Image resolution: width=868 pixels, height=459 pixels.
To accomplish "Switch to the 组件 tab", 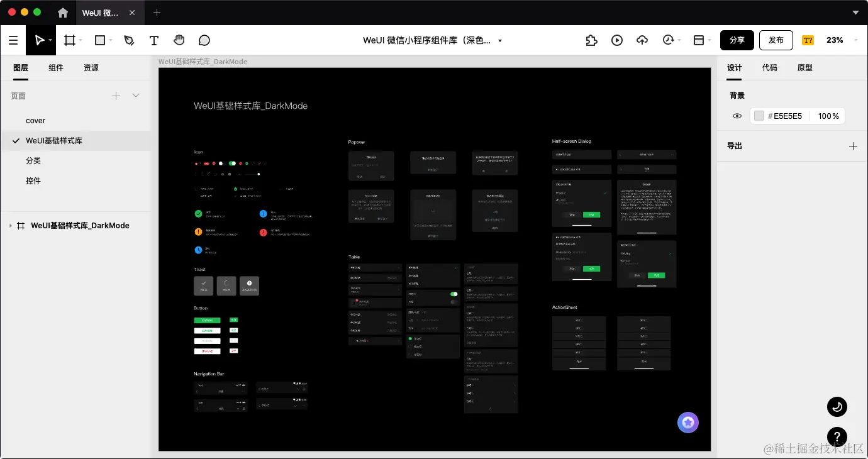I will [x=56, y=67].
